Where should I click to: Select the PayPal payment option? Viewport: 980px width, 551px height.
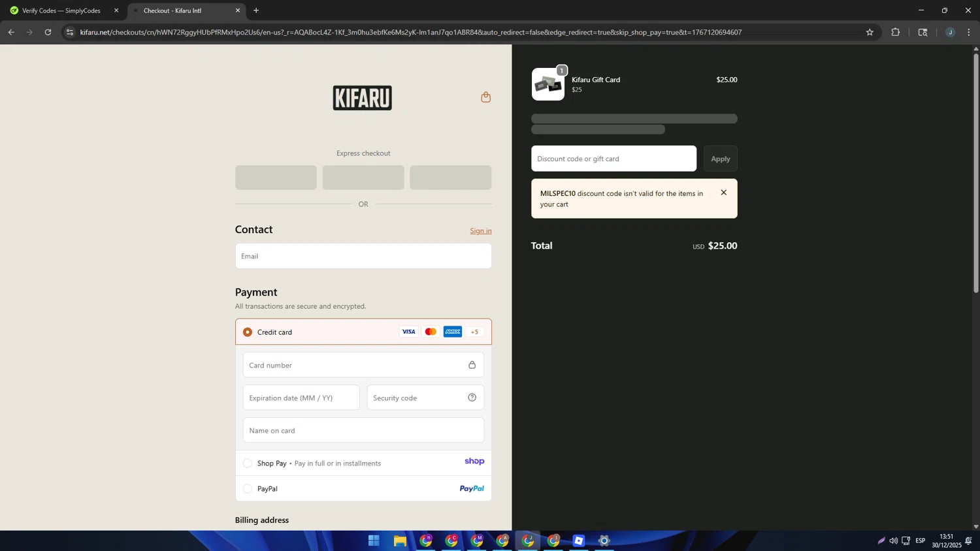coord(248,489)
